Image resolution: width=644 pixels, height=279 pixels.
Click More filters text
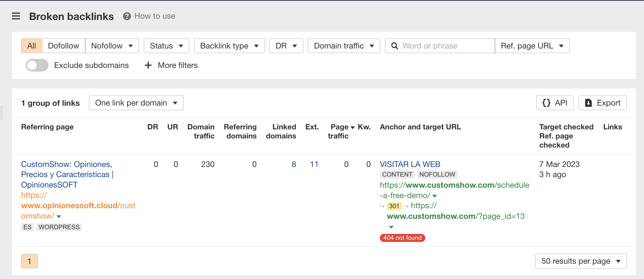click(x=178, y=65)
